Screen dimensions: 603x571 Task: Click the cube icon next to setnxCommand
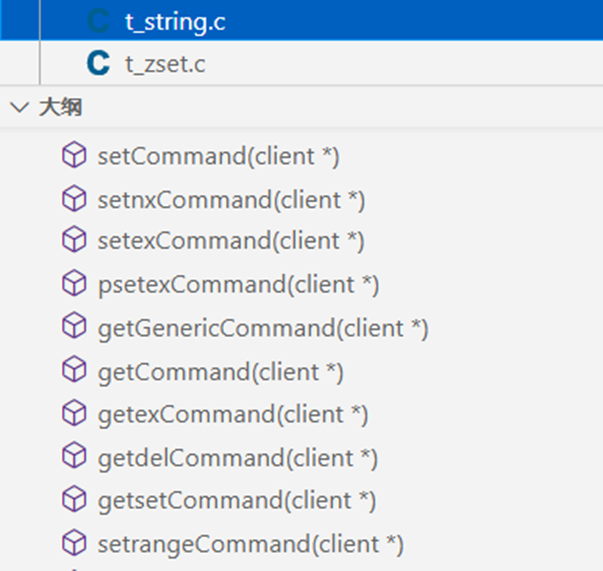coord(74,199)
